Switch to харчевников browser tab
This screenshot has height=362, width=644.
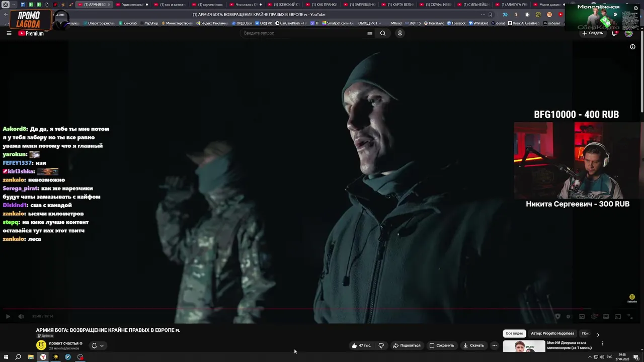[x=209, y=5]
